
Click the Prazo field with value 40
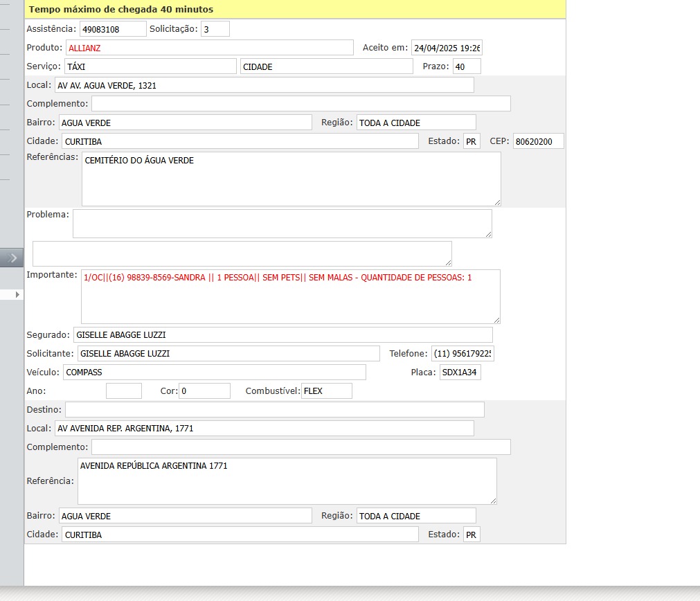tap(466, 66)
